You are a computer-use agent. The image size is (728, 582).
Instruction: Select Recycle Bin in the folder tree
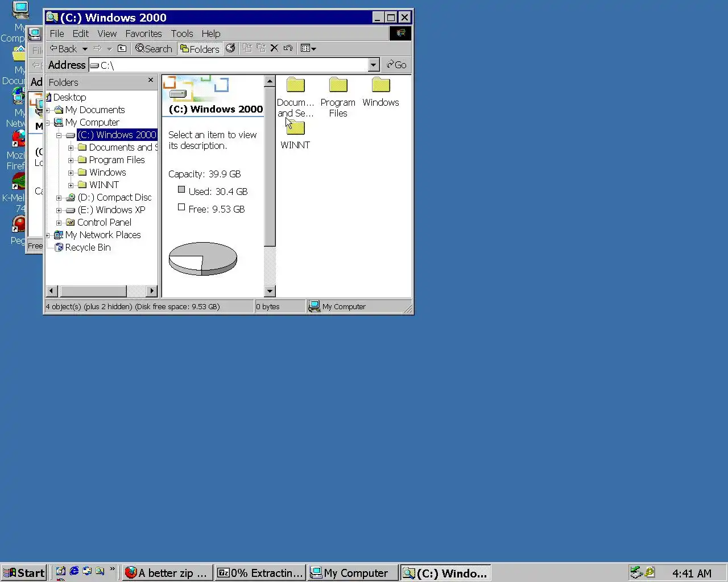click(88, 248)
